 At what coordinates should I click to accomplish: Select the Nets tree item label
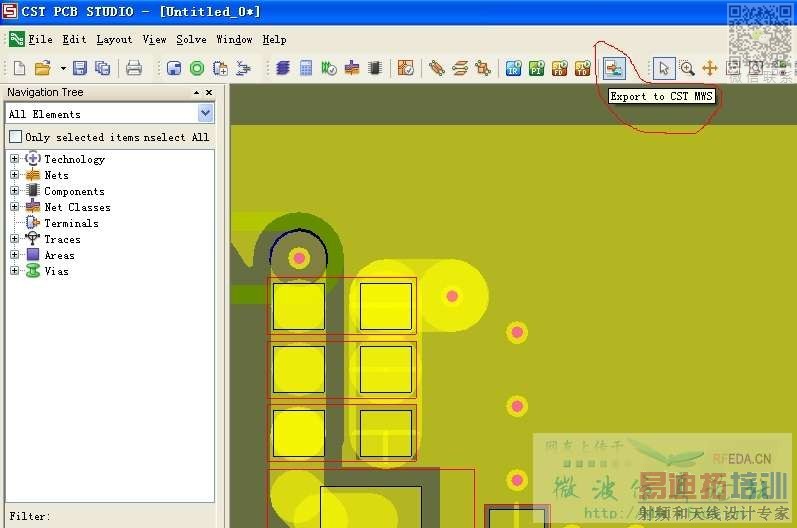pyautogui.click(x=56, y=175)
